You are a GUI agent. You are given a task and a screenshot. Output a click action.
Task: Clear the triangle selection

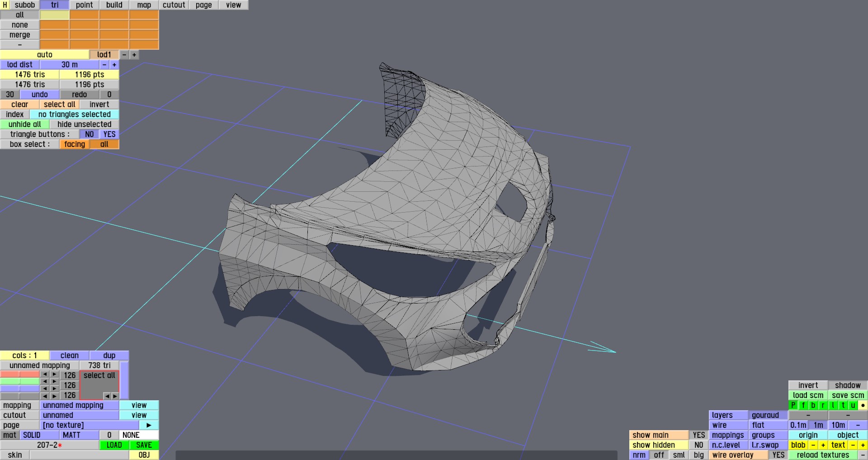[19, 104]
